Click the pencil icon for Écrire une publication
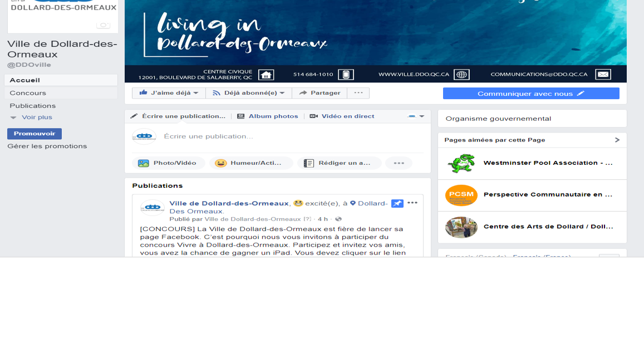This screenshot has height=338, width=644. [x=133, y=116]
